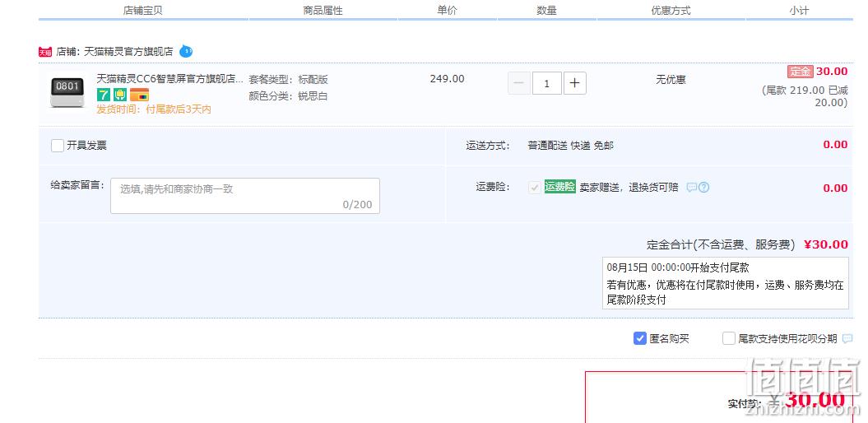Screen dimensions: 868x423
Task: Click the seller message text box
Action: coord(245,196)
